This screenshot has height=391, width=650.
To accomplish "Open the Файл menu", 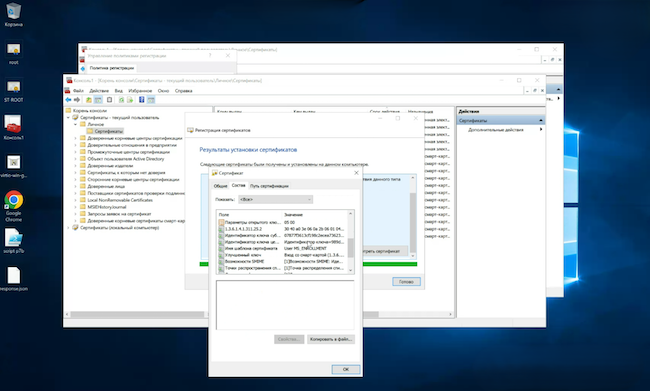I will (78, 91).
